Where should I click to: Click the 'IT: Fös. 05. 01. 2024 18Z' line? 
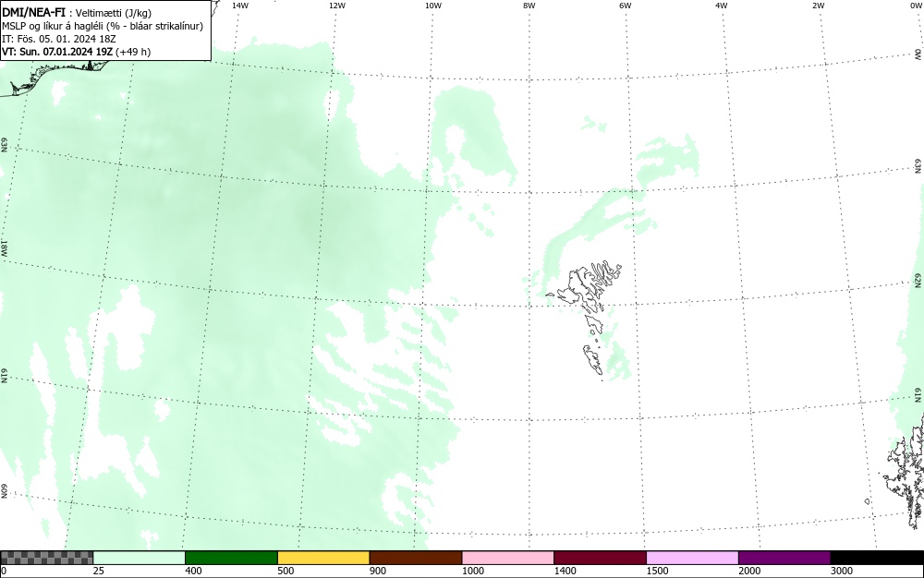[59, 39]
